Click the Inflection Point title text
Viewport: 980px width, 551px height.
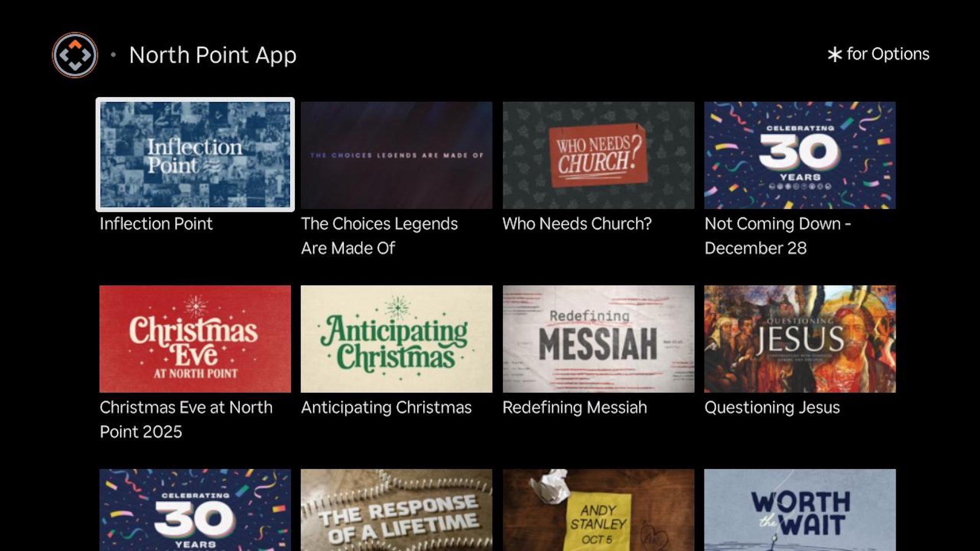(156, 224)
